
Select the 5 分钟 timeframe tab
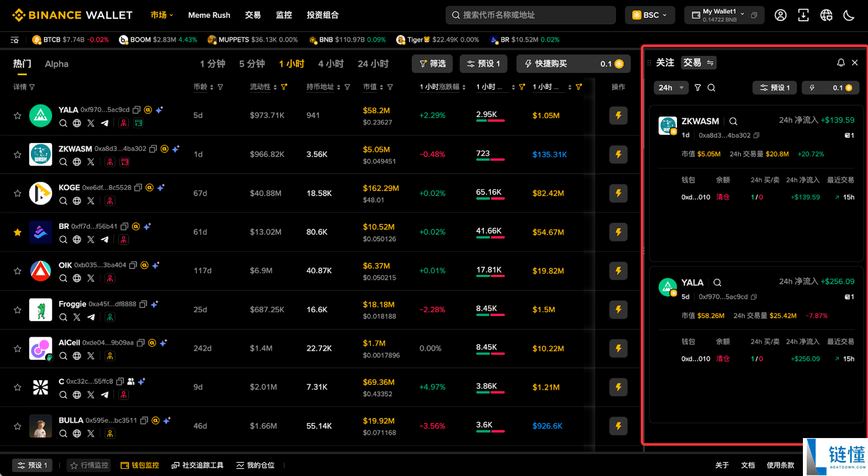coord(252,64)
